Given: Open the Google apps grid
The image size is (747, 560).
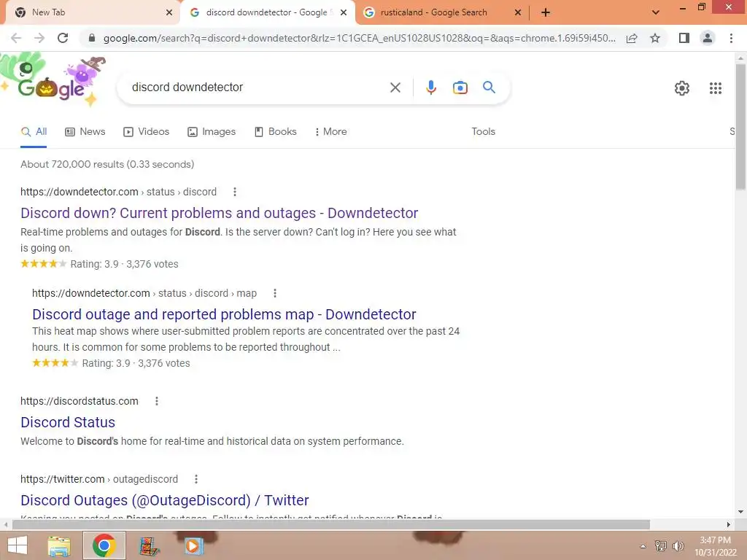Looking at the screenshot, I should (716, 88).
